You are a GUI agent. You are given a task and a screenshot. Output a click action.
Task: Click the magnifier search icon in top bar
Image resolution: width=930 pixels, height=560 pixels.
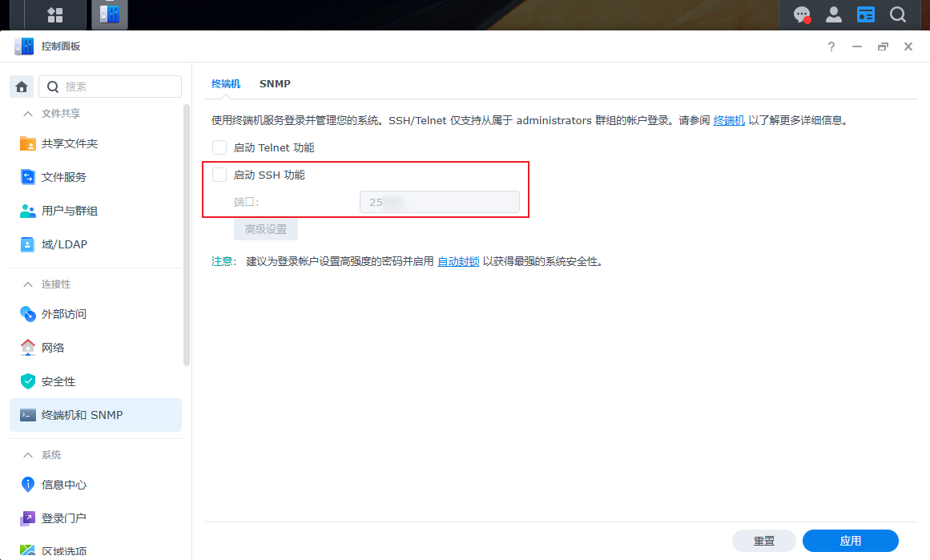pyautogui.click(x=898, y=14)
